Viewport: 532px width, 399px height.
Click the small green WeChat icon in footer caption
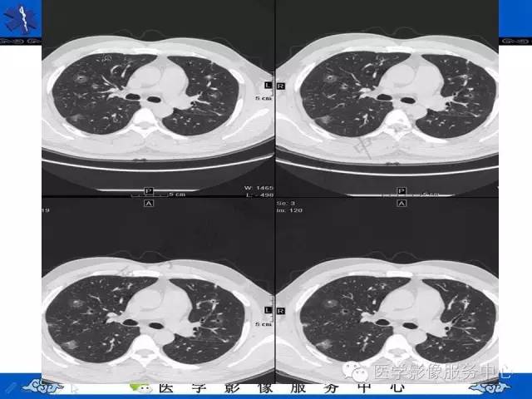click(140, 387)
